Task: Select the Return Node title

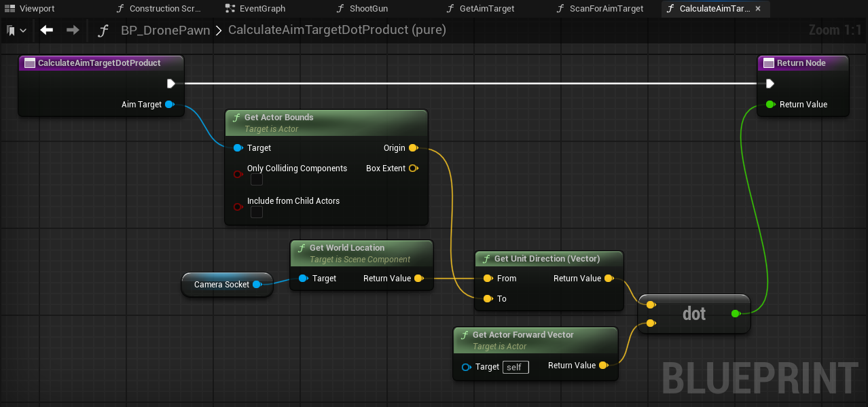Action: pyautogui.click(x=802, y=63)
